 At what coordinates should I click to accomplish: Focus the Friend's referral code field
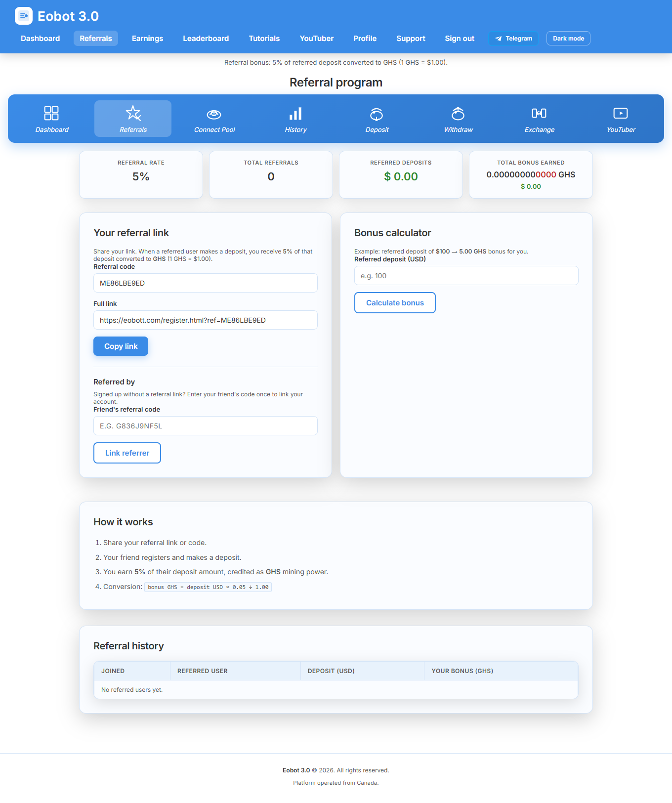[206, 426]
